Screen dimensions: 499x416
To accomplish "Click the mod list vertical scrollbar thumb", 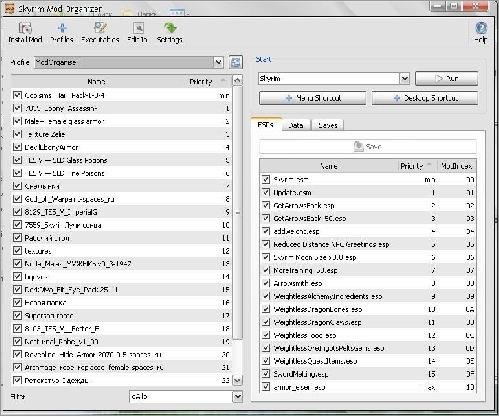I will 237,213.
